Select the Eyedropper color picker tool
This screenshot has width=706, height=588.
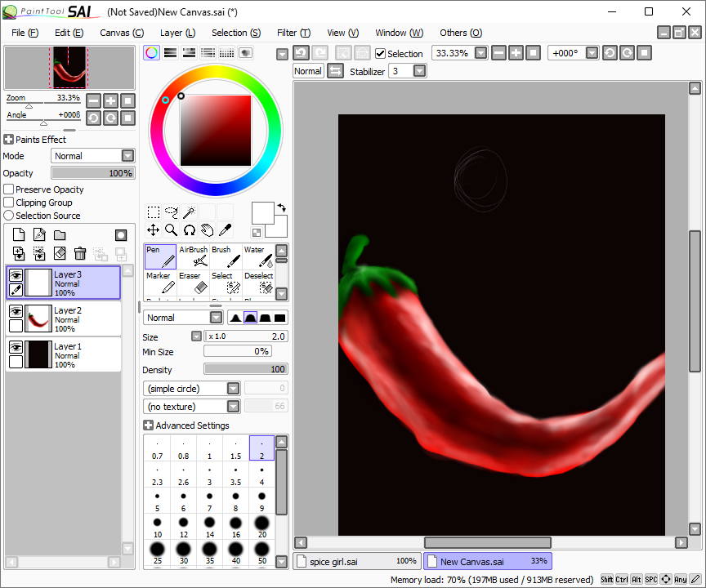coord(226,230)
